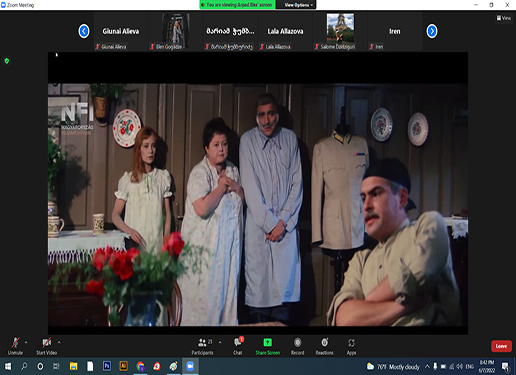The image size is (516, 375).
Task: Open the Windows Start menu
Action: [x=7, y=366]
